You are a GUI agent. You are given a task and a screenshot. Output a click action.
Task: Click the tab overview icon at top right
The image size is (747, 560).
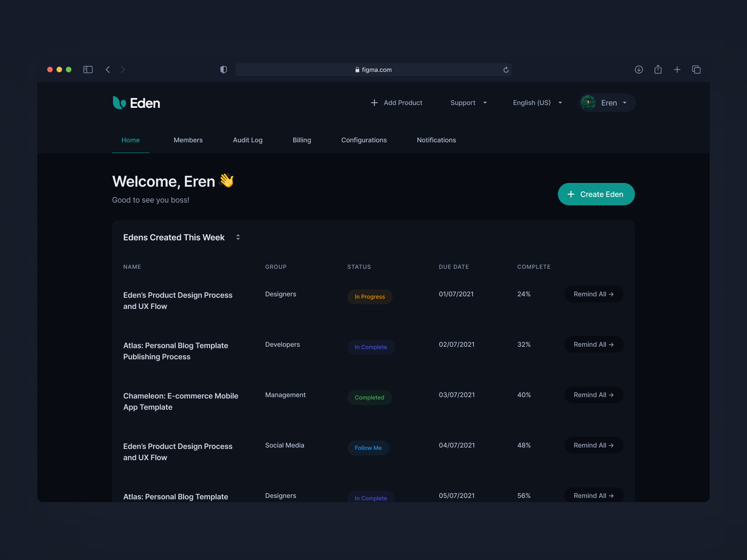point(696,69)
